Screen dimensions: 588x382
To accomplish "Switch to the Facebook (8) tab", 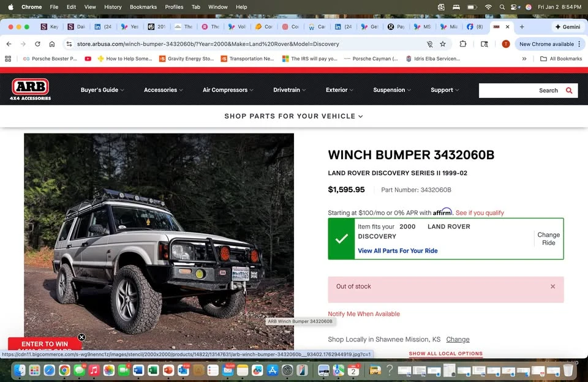I will point(475,26).
